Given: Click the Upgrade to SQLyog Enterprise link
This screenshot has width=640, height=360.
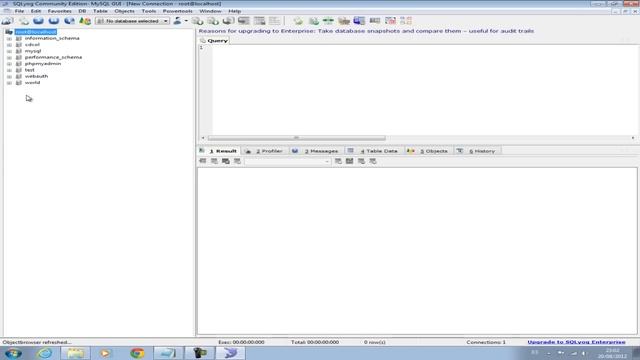Looking at the screenshot, I should pos(576,342).
